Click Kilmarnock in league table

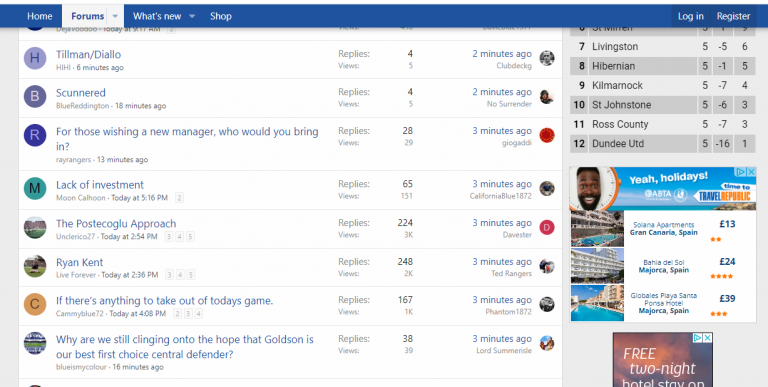tap(617, 85)
